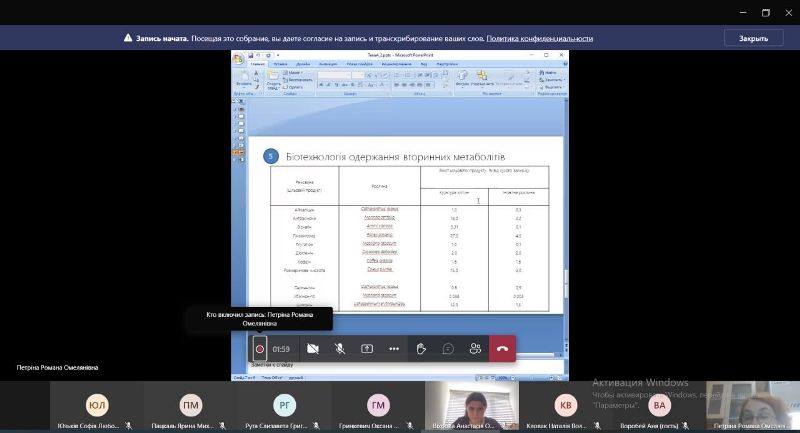This screenshot has width=800, height=433.
Task: Click the Создать слайд icon
Action: tap(271, 78)
